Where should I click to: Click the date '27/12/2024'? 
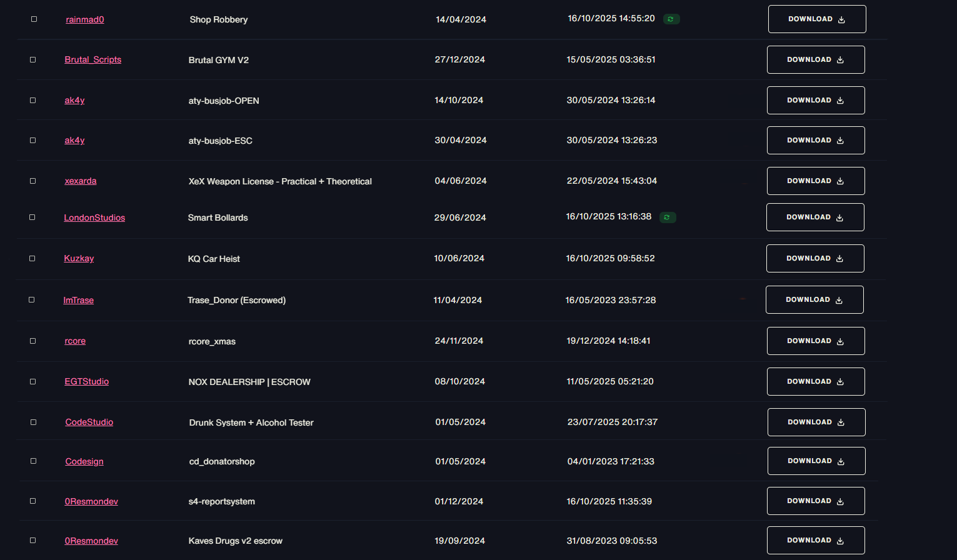(460, 60)
